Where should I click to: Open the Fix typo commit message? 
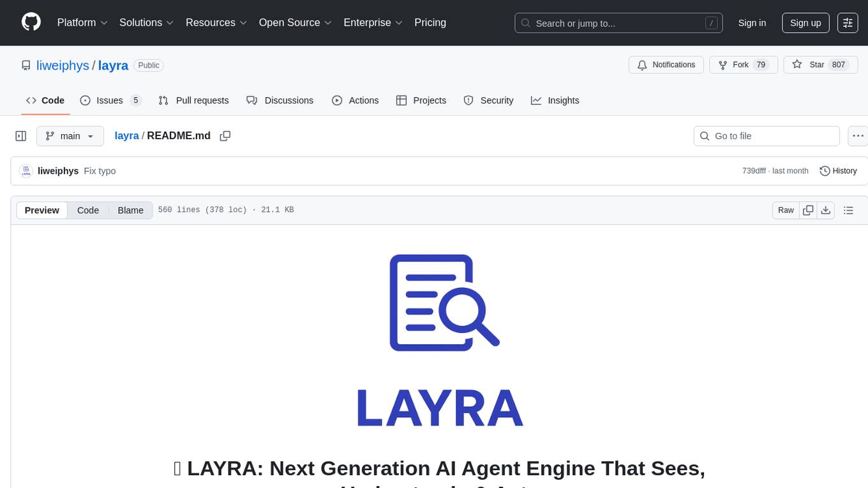[100, 171]
